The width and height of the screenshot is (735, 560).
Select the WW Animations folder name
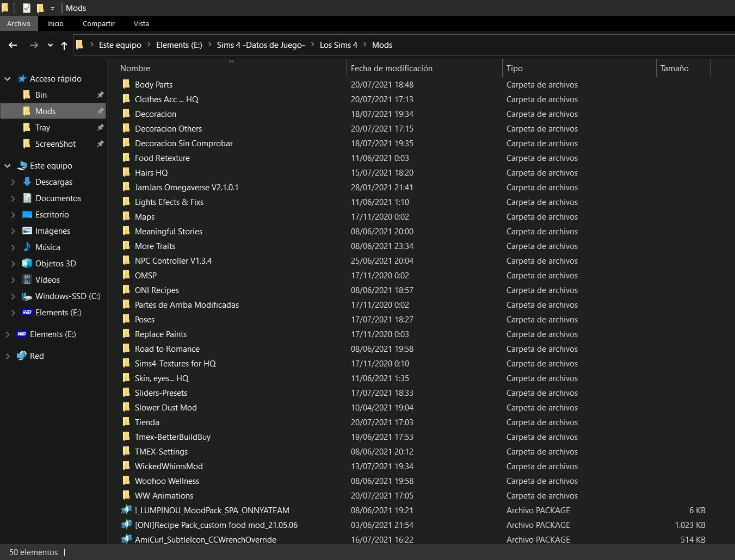[164, 495]
